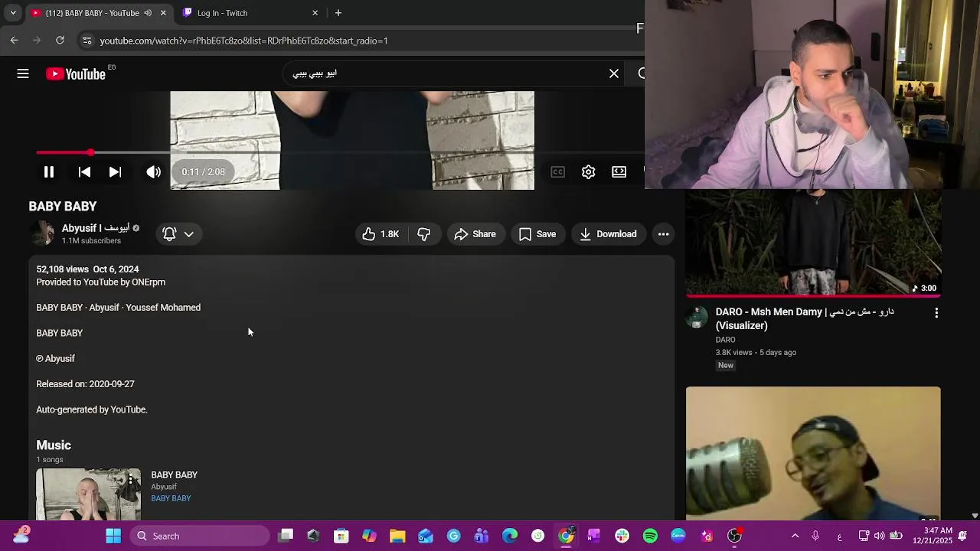Switch player to theater mode

tap(619, 172)
